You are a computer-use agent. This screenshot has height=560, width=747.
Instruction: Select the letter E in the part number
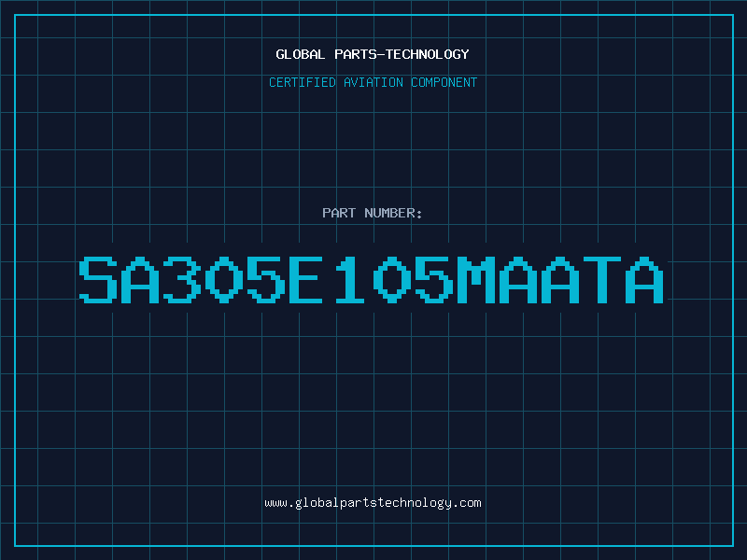309,280
